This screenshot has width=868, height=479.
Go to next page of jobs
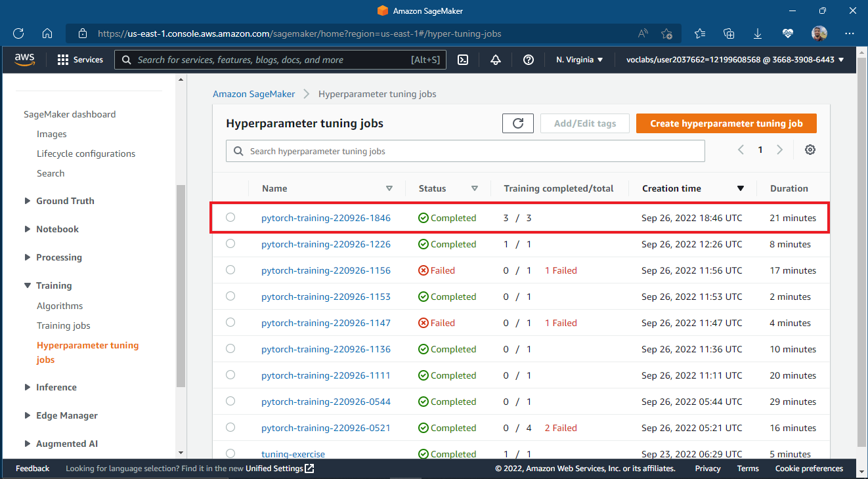tap(780, 150)
